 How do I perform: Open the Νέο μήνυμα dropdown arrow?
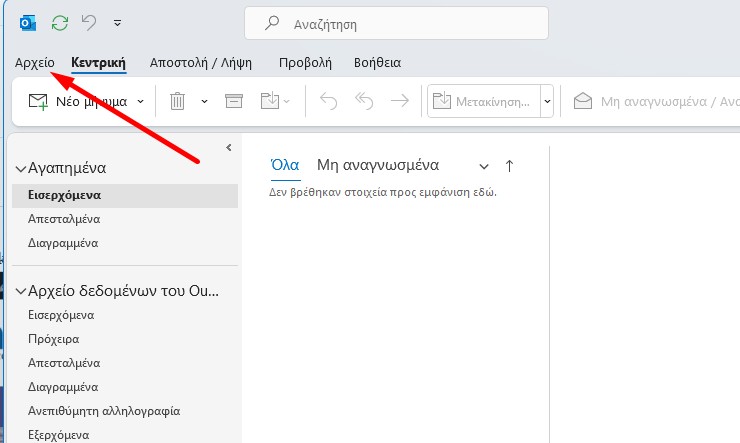pyautogui.click(x=140, y=101)
